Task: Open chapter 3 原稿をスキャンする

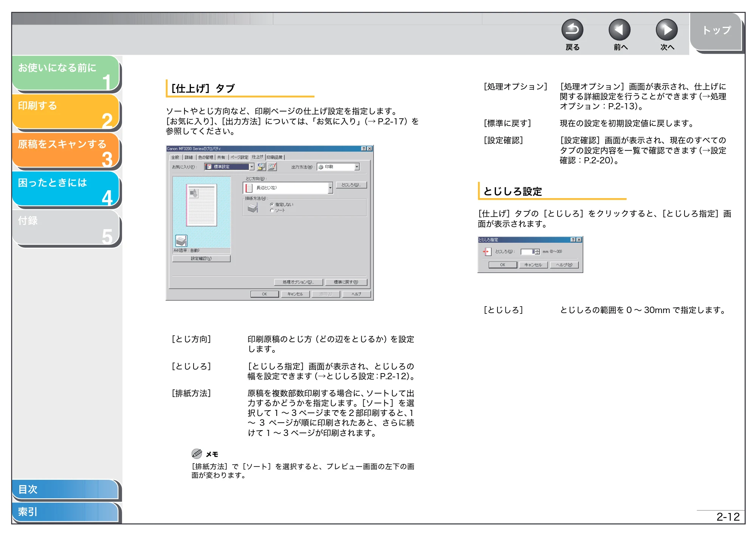Action: tap(66, 150)
